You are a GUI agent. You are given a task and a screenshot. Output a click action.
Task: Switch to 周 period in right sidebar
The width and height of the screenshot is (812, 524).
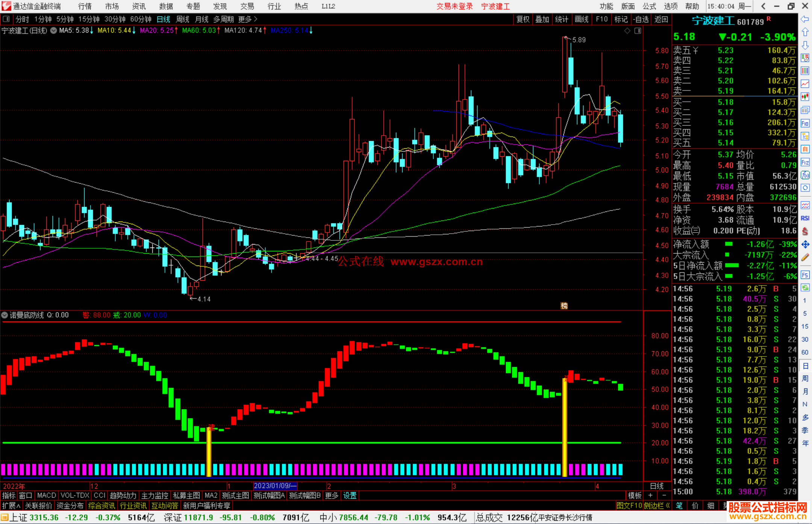(x=805, y=378)
